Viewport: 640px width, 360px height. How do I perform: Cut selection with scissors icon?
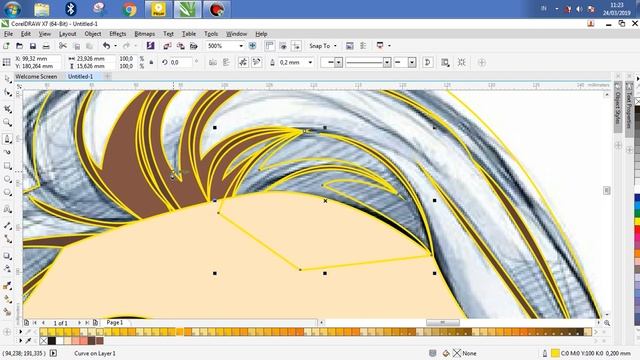[x=63, y=46]
